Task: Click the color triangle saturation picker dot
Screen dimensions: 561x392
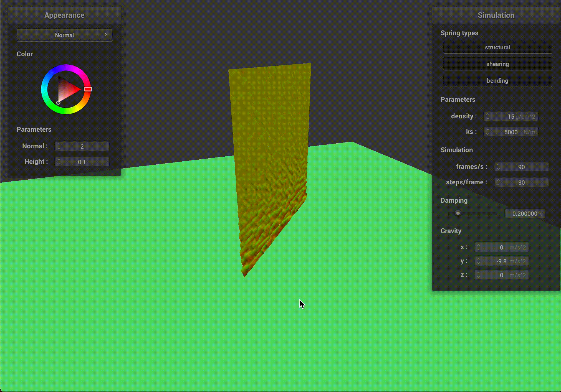Action: click(x=58, y=103)
